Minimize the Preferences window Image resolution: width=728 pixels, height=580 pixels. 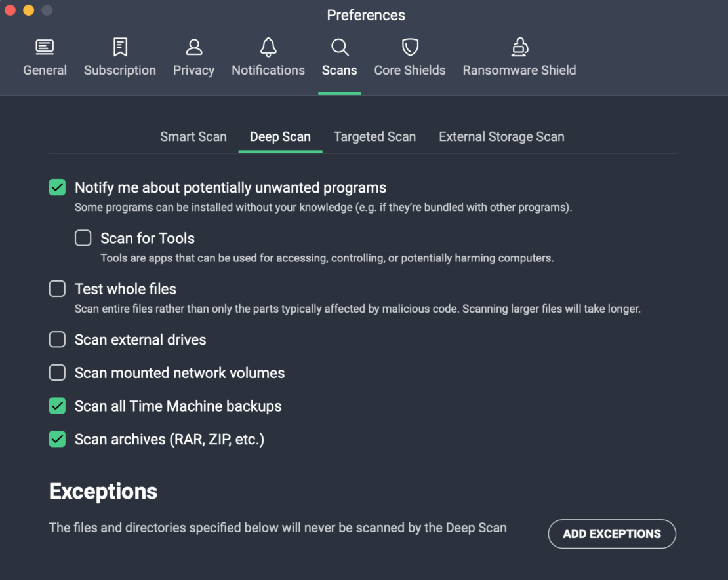click(x=28, y=10)
